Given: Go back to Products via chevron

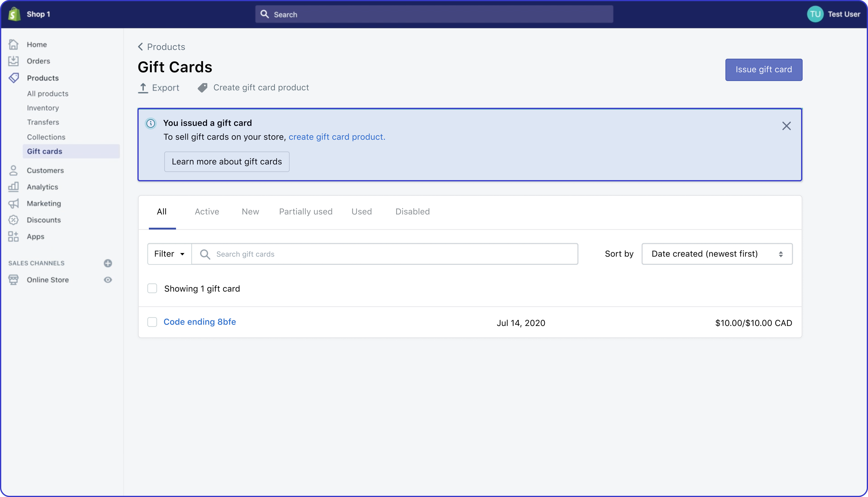Looking at the screenshot, I should [141, 47].
